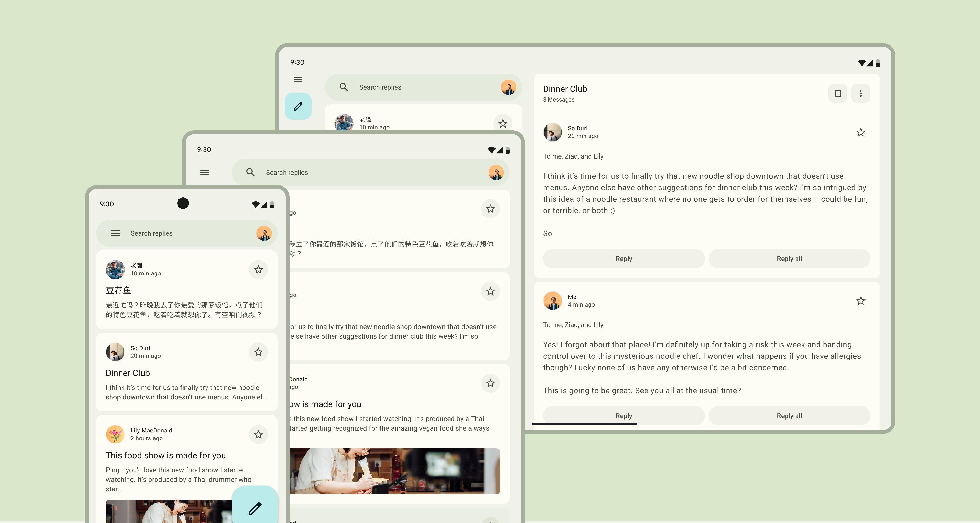980x523 pixels.
Task: Open the Dinner Club subject on phone
Action: coord(128,373)
